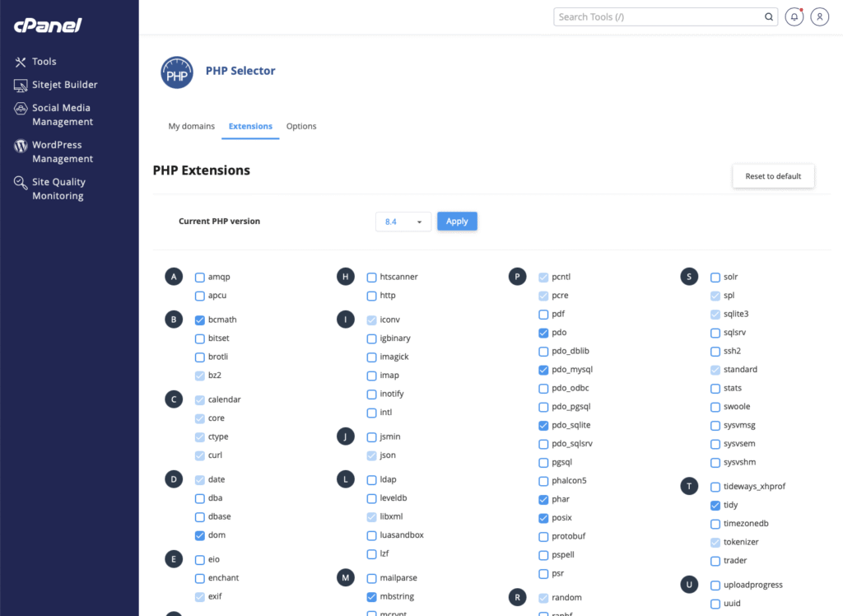
Task: Tick the swoole extension checkbox
Action: (x=715, y=407)
